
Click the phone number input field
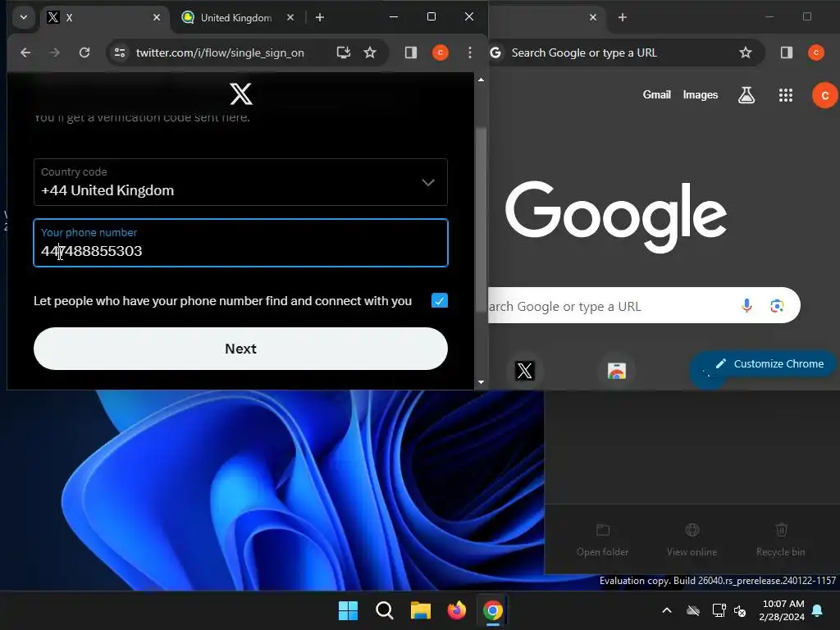pos(240,243)
